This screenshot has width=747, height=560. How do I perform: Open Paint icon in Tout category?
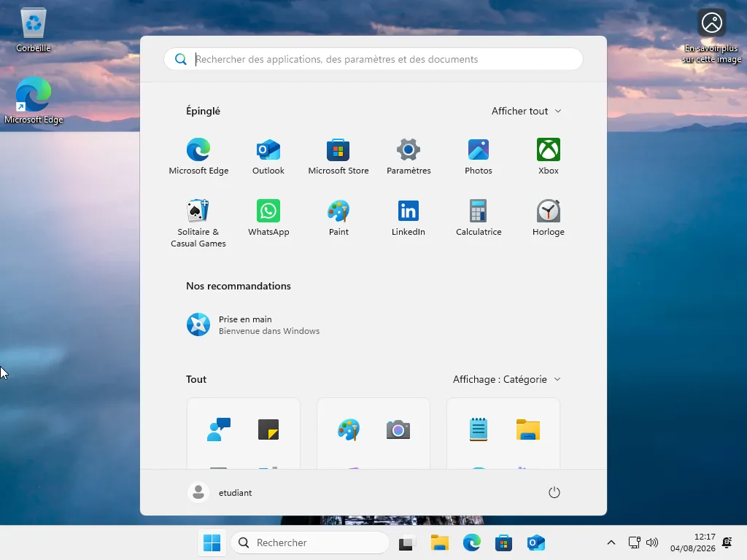click(x=348, y=429)
